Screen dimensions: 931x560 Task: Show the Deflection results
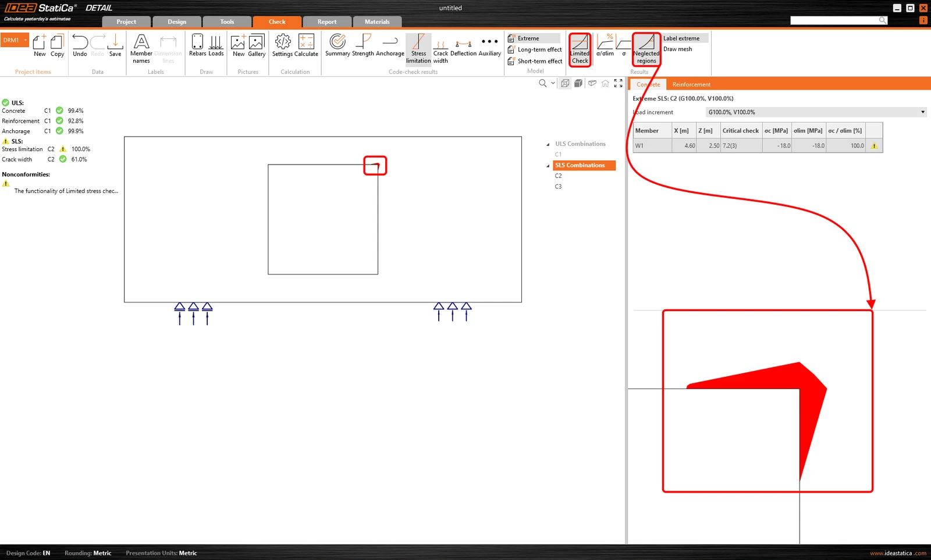(463, 45)
